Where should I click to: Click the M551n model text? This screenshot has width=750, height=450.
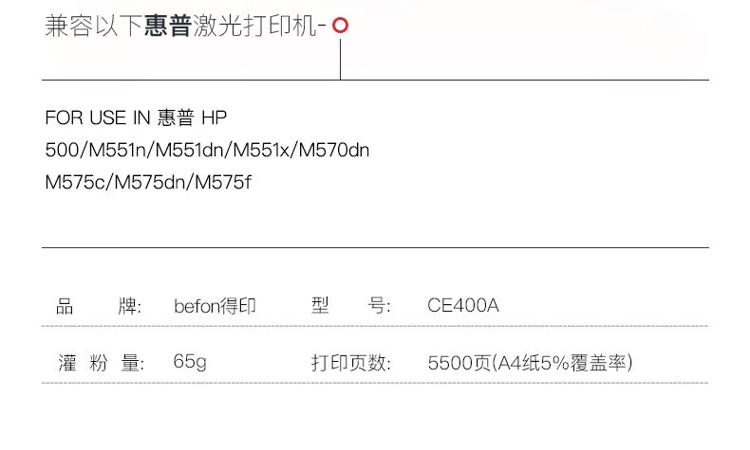(117, 150)
